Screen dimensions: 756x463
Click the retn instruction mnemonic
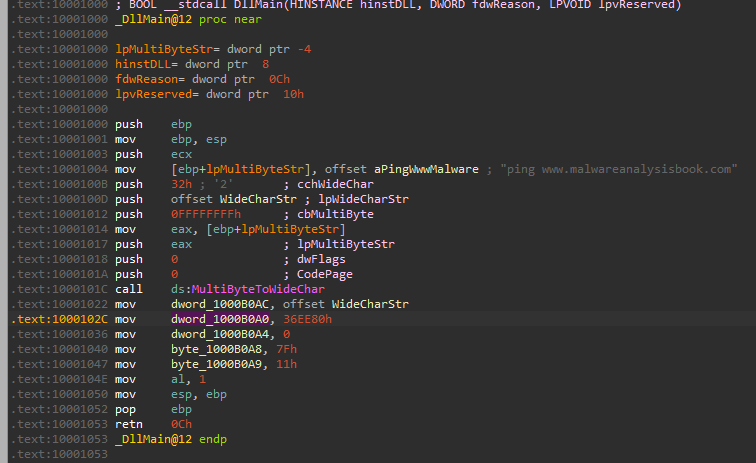click(131, 425)
